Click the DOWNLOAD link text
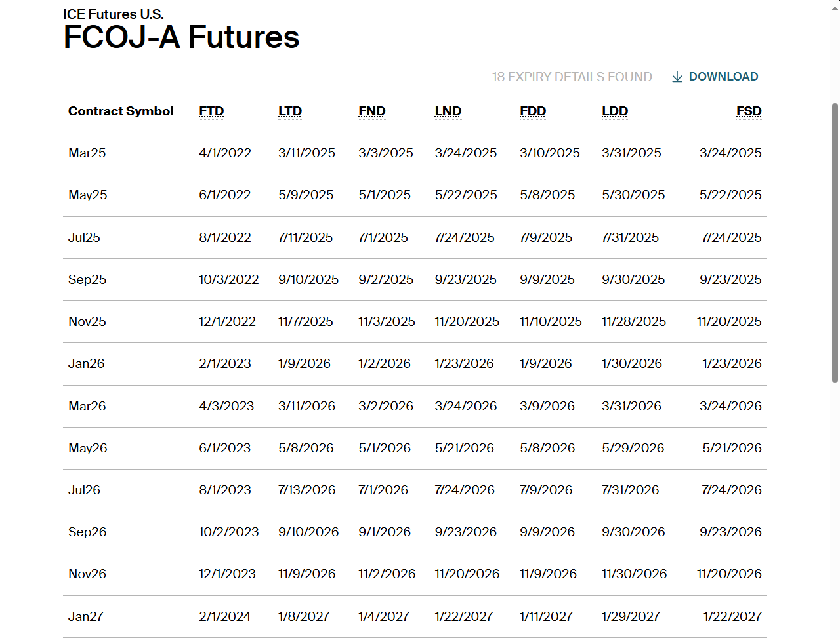840x640 pixels. 723,77
